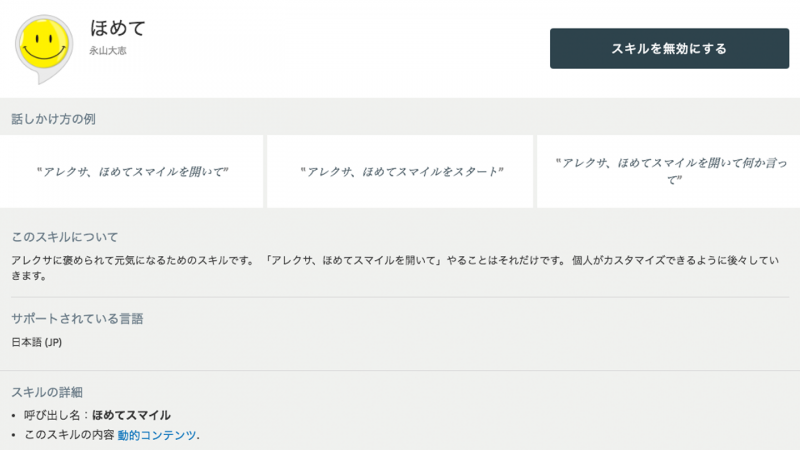Click the スキルを無効にする button
The height and width of the screenshot is (450, 800).
[x=669, y=48]
